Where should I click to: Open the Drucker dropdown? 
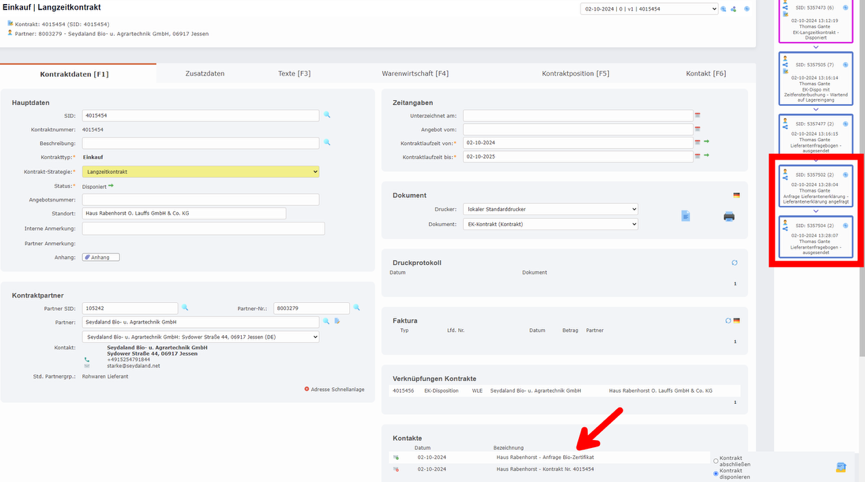pyautogui.click(x=549, y=210)
